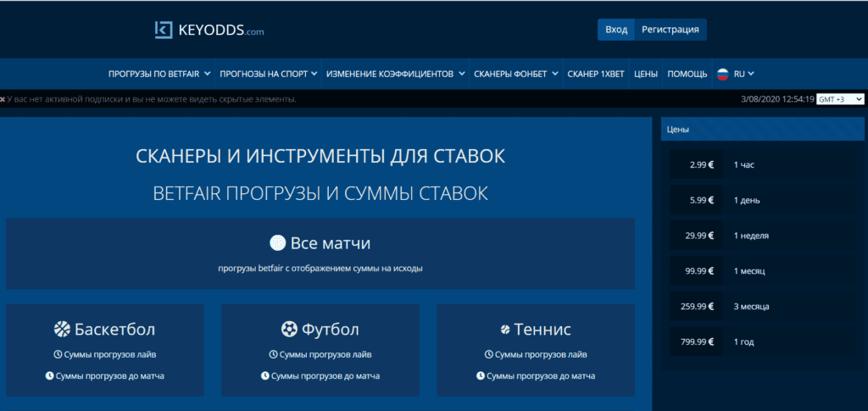Click the Russian flag language icon

click(x=722, y=74)
